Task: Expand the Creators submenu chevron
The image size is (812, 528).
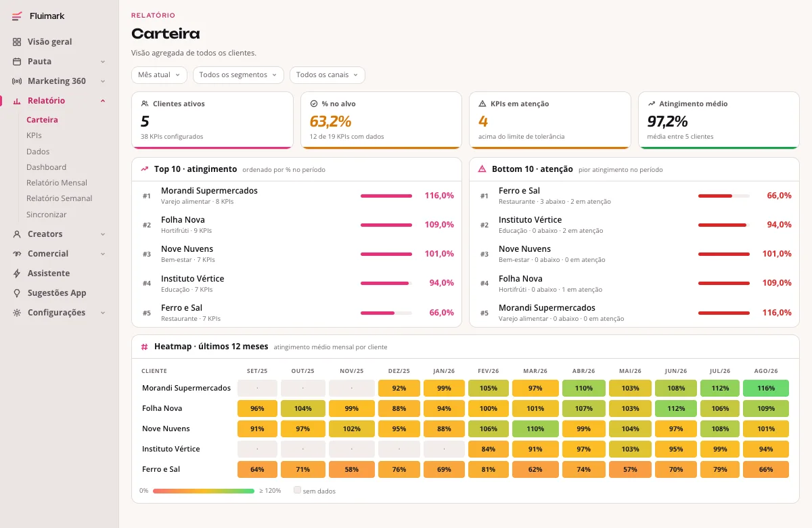Action: click(103, 234)
